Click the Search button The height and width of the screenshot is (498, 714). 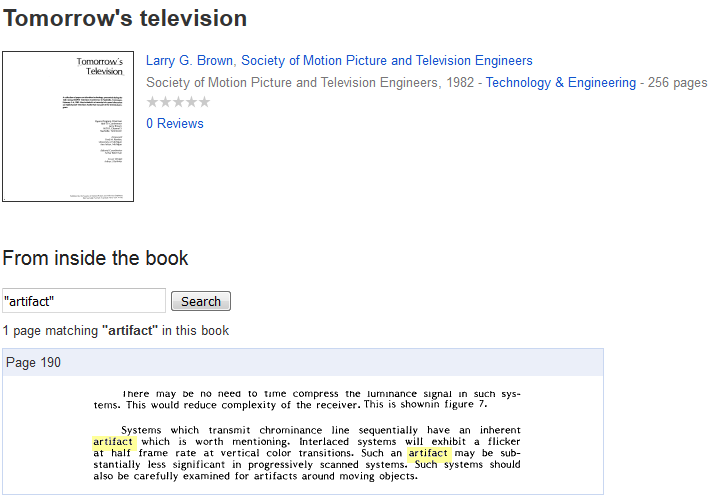click(201, 301)
